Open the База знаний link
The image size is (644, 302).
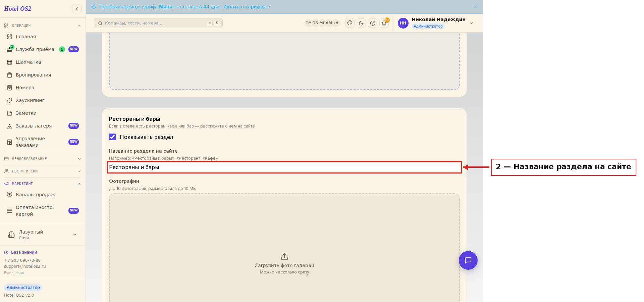point(20,252)
